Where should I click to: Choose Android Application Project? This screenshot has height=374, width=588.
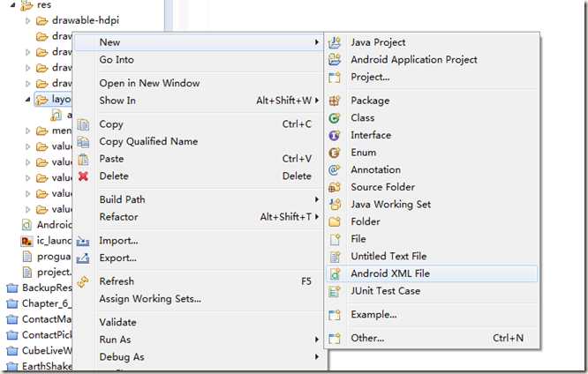[414, 60]
